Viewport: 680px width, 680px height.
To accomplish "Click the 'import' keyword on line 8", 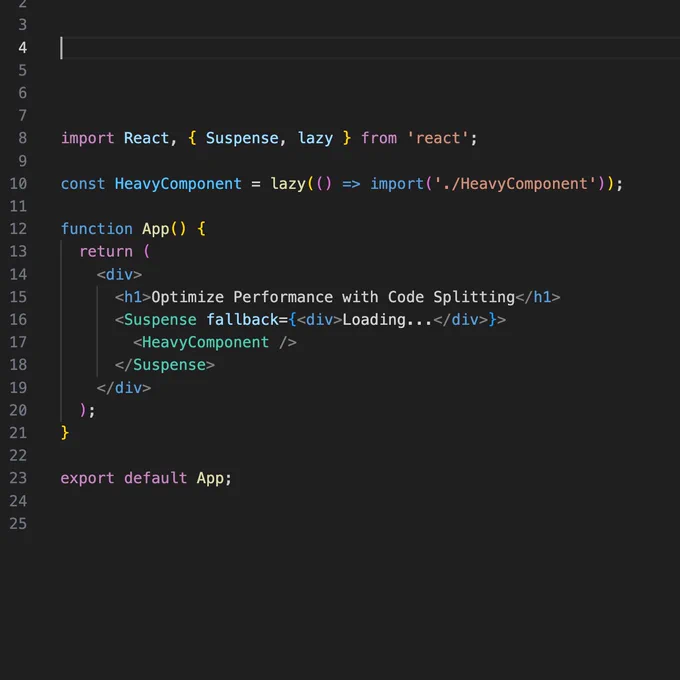I will coord(88,138).
